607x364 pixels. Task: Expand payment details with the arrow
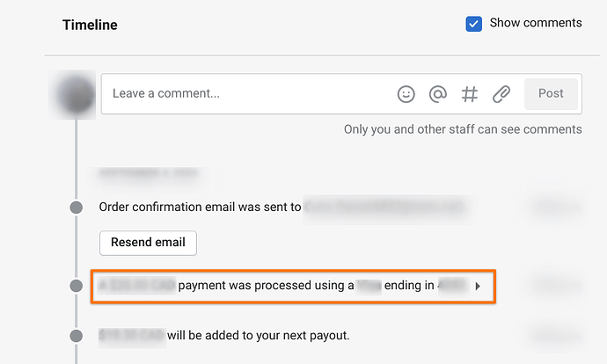coord(478,286)
